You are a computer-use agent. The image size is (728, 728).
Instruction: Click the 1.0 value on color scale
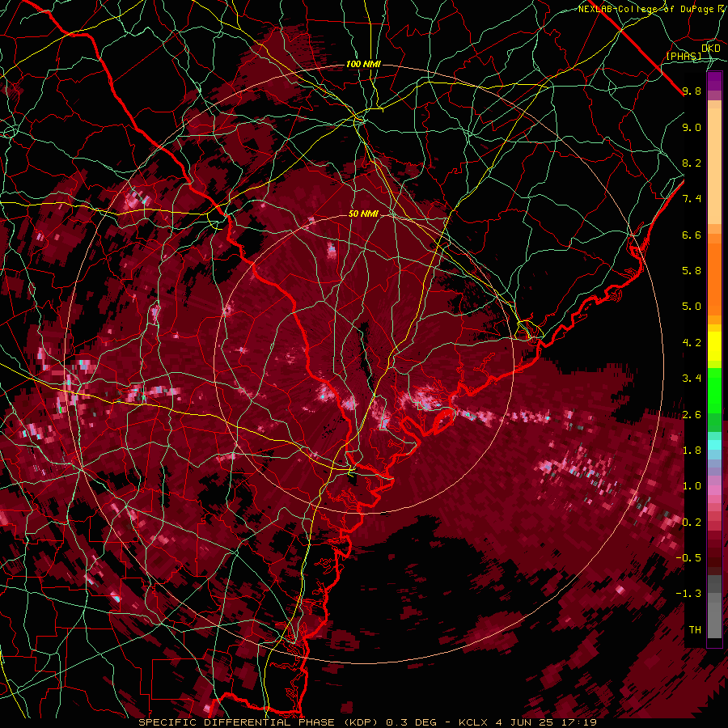(692, 486)
